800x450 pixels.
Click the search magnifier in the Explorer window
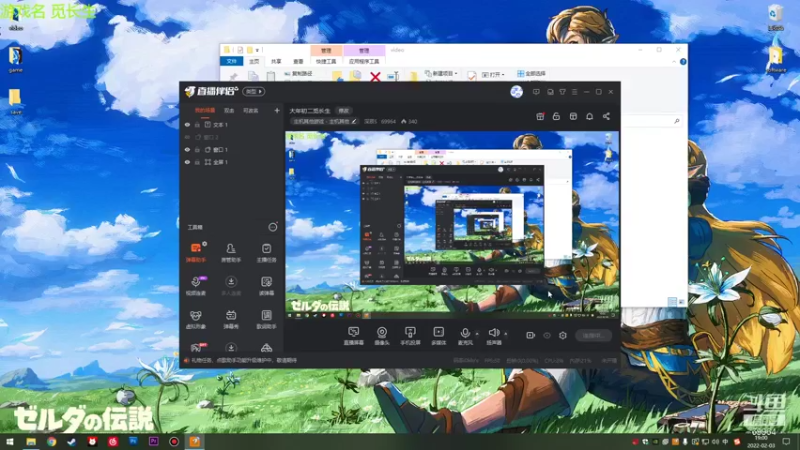click(677, 121)
